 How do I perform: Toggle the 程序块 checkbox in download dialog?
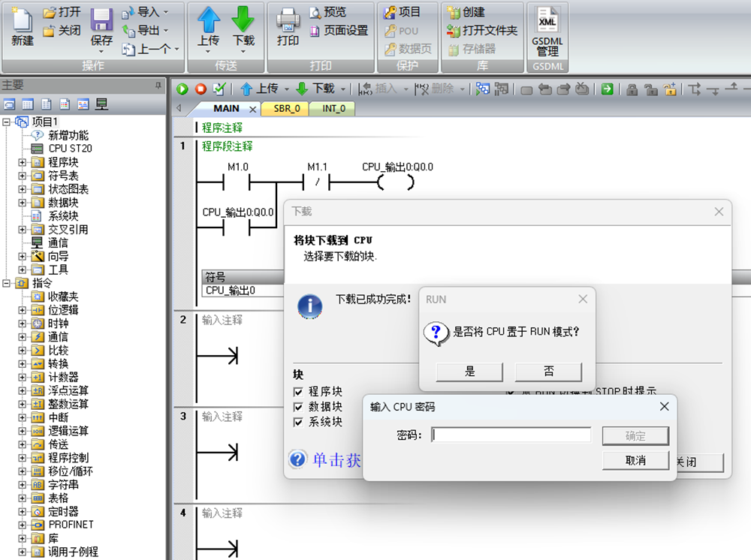[299, 391]
